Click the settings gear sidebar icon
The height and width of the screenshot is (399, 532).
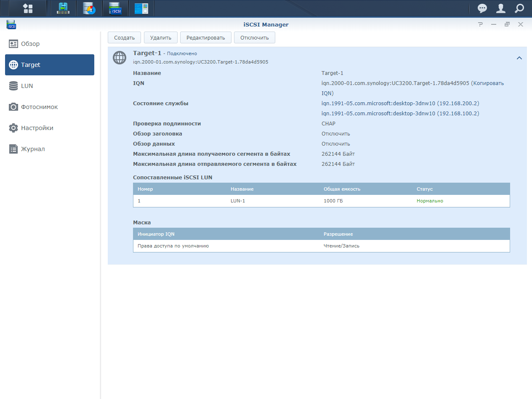[13, 128]
